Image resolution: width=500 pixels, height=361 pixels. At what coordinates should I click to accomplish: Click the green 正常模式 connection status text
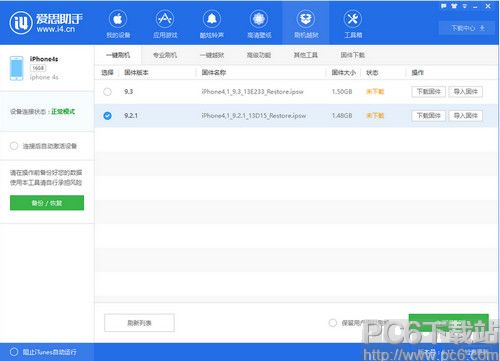pos(63,111)
